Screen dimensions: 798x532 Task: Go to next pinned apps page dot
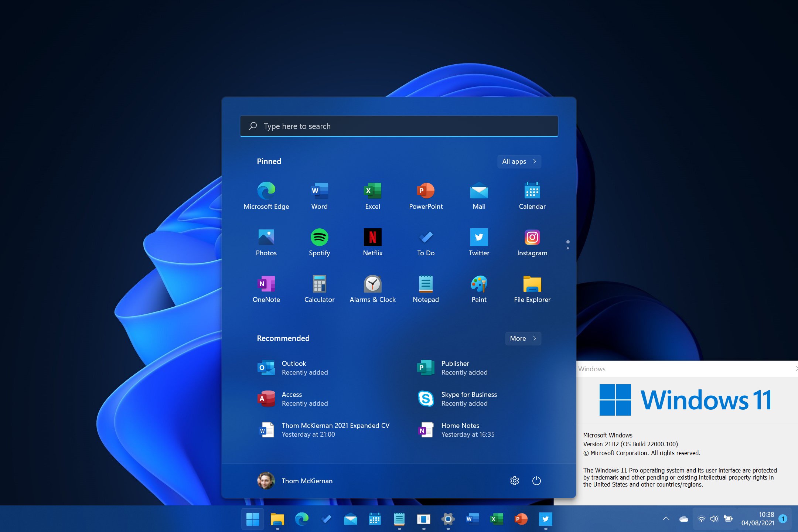(568, 248)
